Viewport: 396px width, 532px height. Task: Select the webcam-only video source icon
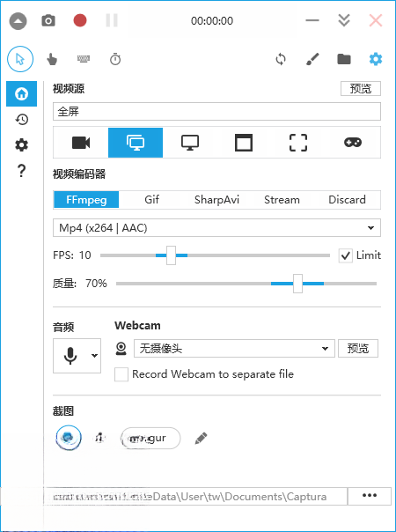[x=81, y=143]
